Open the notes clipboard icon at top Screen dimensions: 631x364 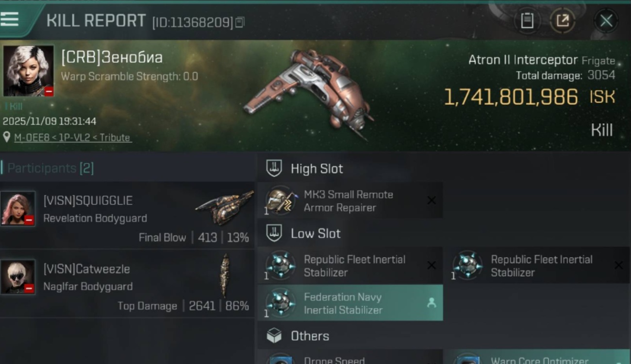pyautogui.click(x=527, y=21)
